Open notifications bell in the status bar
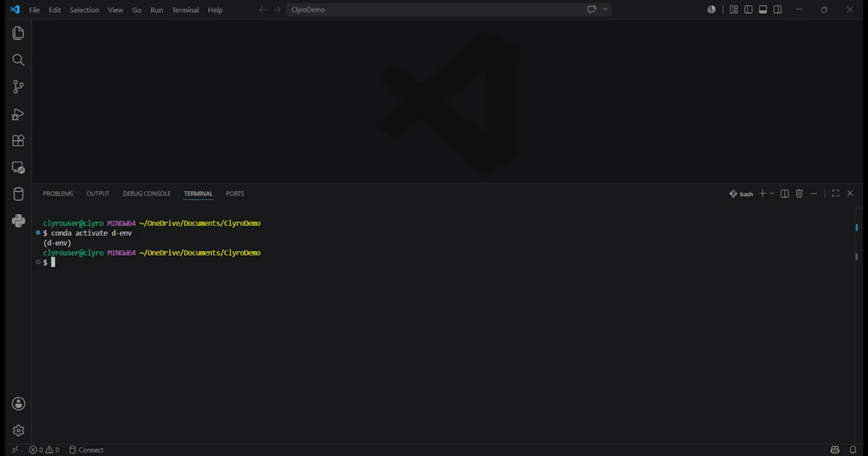This screenshot has height=456, width=868. pyautogui.click(x=853, y=450)
